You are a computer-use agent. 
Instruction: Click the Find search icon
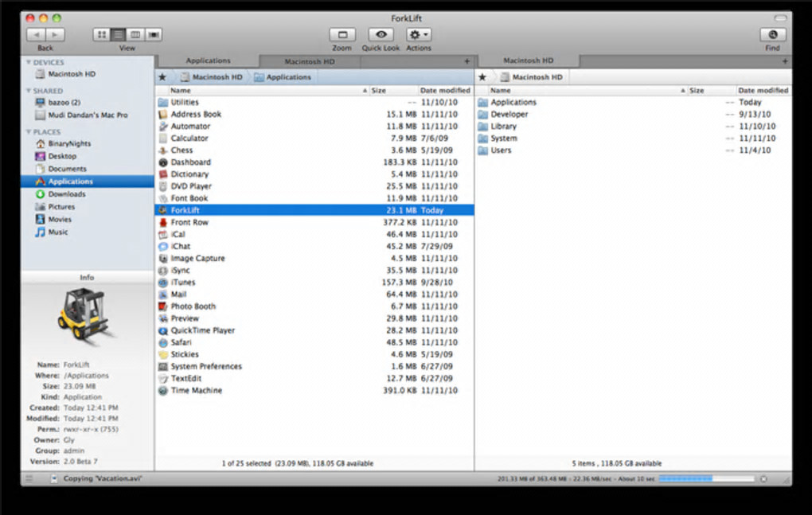point(773,35)
